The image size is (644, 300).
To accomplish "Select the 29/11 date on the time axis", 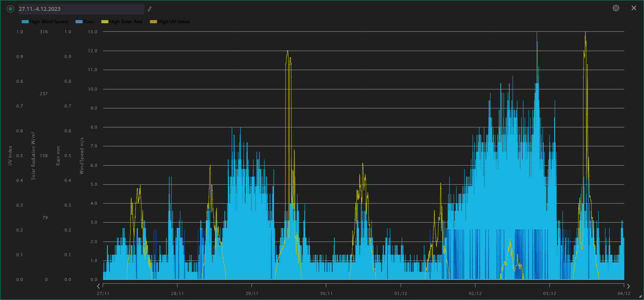I will [252, 293].
